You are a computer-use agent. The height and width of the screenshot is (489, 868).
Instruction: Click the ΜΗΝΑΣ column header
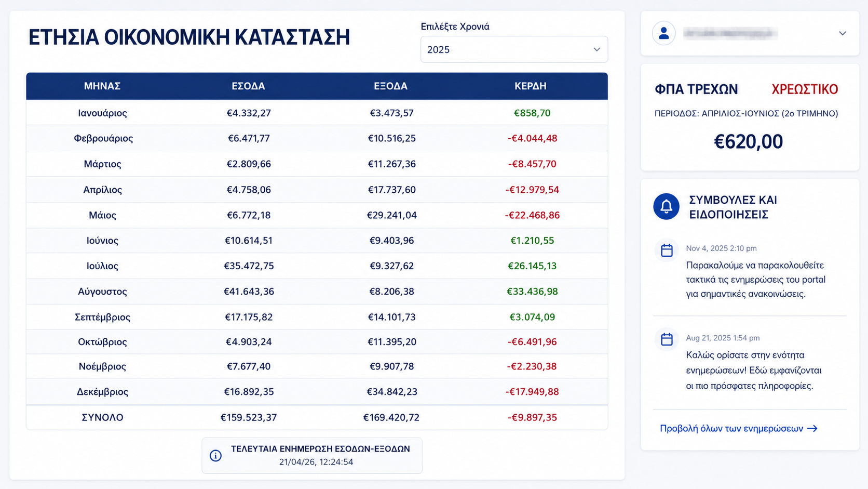click(x=102, y=86)
